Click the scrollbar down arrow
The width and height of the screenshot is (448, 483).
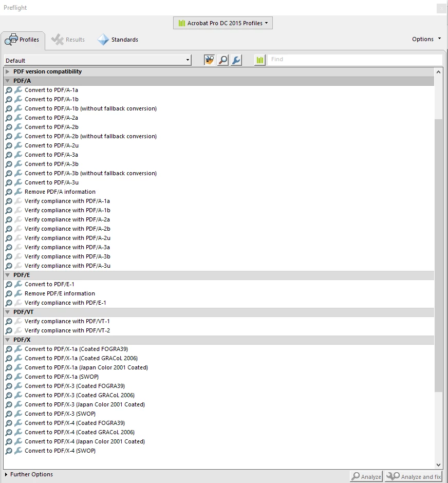(x=438, y=465)
